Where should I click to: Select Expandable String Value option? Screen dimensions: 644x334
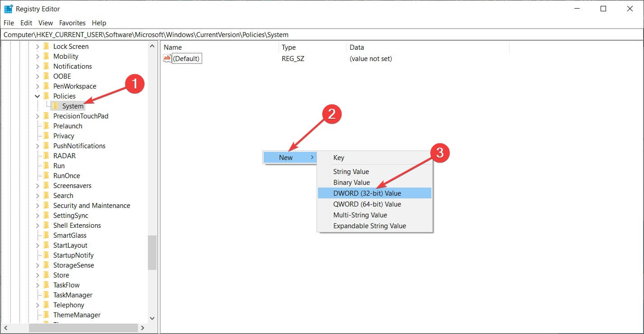tap(375, 226)
